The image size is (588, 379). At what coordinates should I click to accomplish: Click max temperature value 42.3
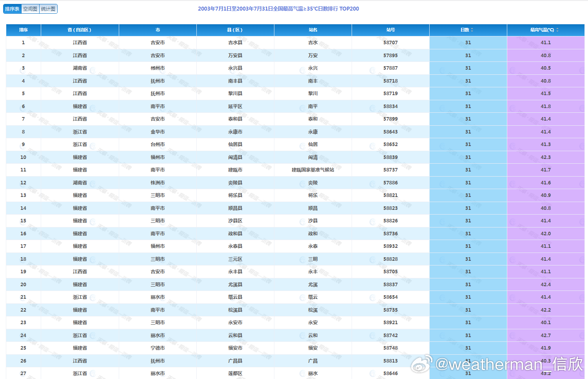tap(546, 157)
